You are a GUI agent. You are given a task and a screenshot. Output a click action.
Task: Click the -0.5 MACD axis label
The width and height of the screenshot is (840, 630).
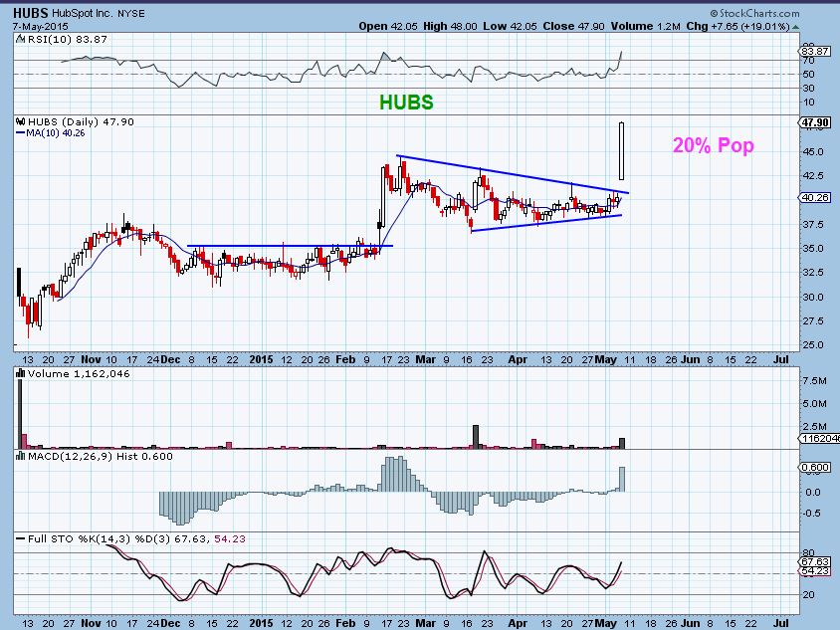click(x=812, y=514)
